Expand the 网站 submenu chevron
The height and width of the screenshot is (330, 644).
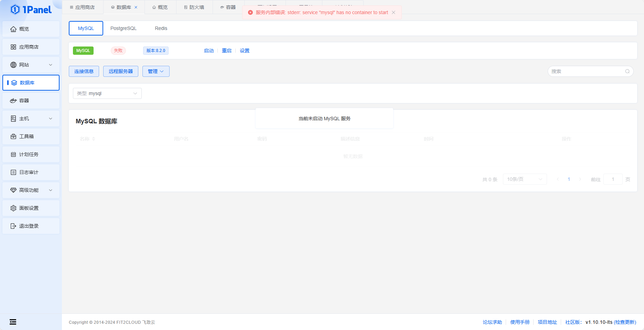tap(51, 65)
